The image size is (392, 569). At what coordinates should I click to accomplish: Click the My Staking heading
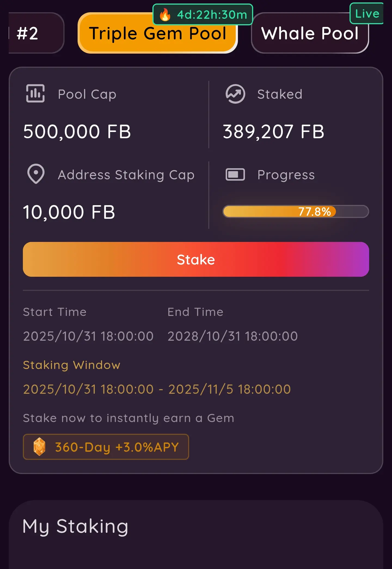pos(75,526)
